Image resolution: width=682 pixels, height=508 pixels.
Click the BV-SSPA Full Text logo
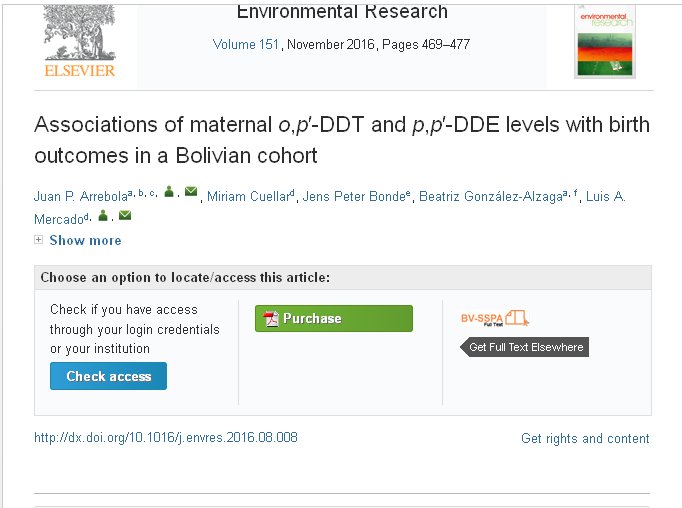494,318
